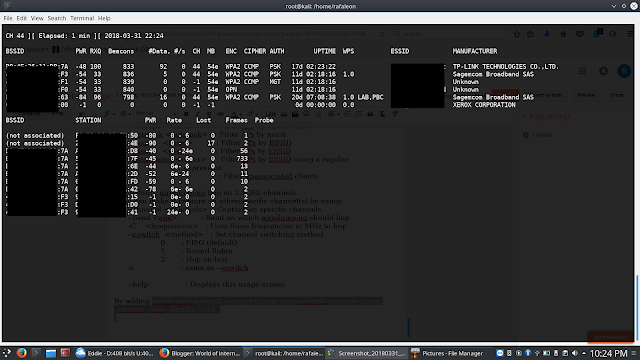Open the Terminal menu

(x=82, y=18)
